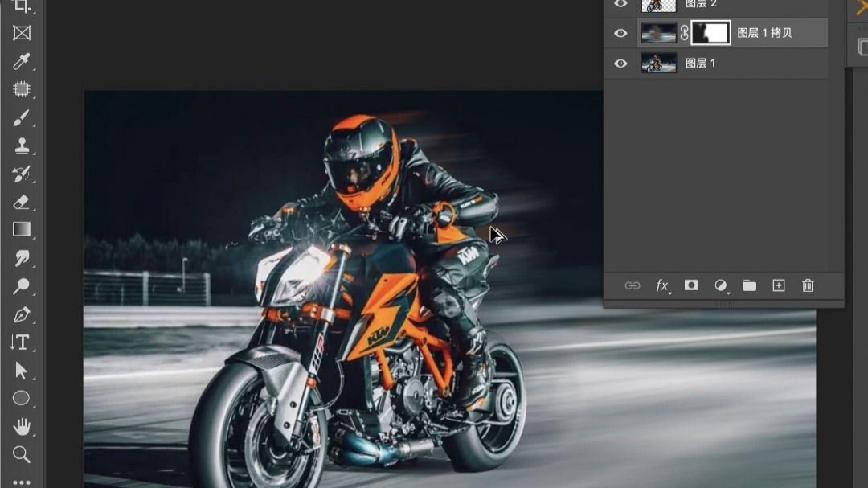The width and height of the screenshot is (868, 488).
Task: Select the Dodge tool
Action: (22, 286)
